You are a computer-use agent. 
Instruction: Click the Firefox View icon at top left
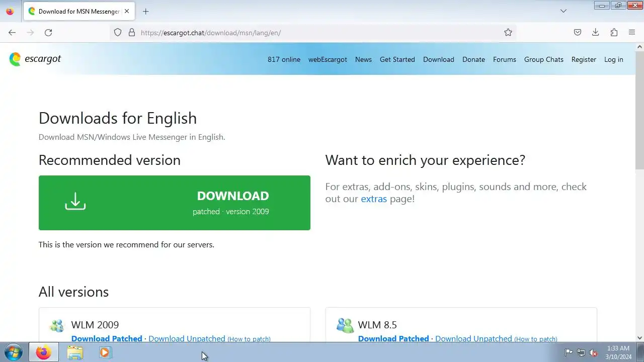pyautogui.click(x=10, y=11)
